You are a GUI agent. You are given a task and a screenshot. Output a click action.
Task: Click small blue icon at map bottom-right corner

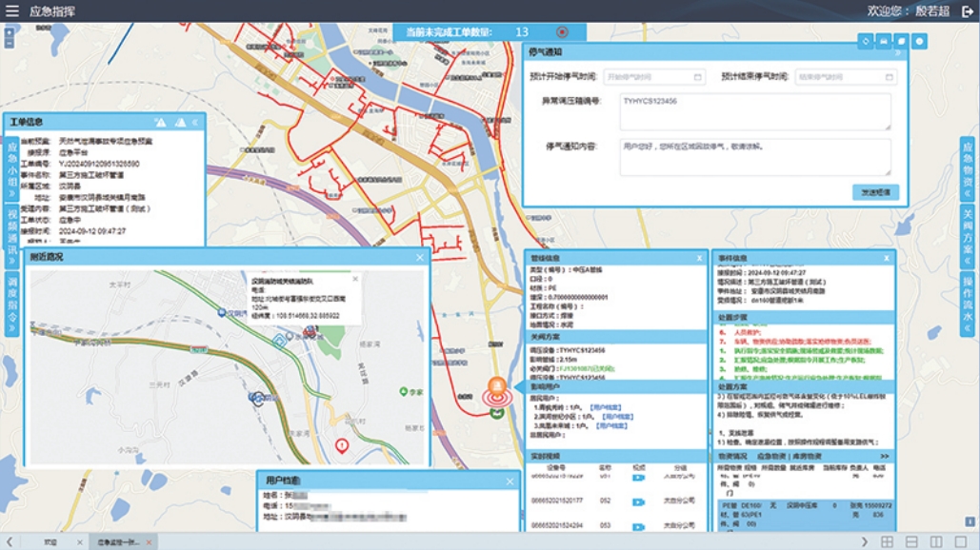pos(970,521)
